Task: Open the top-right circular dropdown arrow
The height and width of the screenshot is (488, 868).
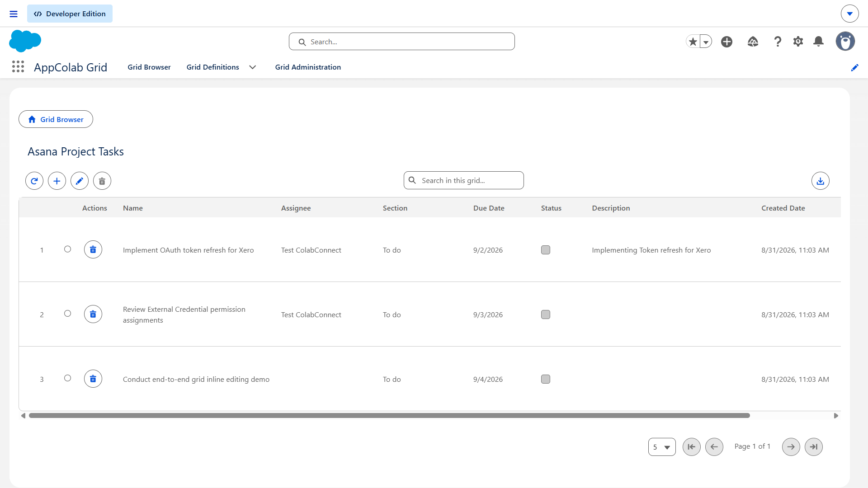Action: click(849, 14)
